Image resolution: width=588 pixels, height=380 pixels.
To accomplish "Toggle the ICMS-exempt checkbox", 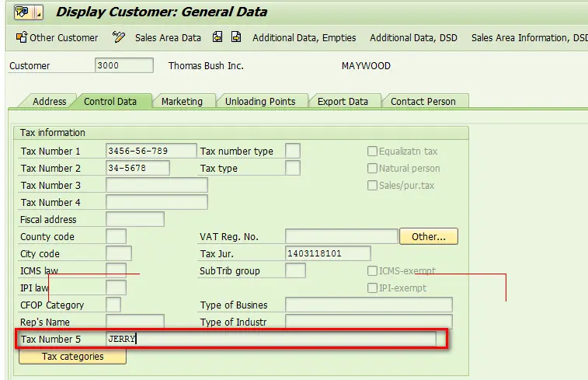I will (372, 271).
